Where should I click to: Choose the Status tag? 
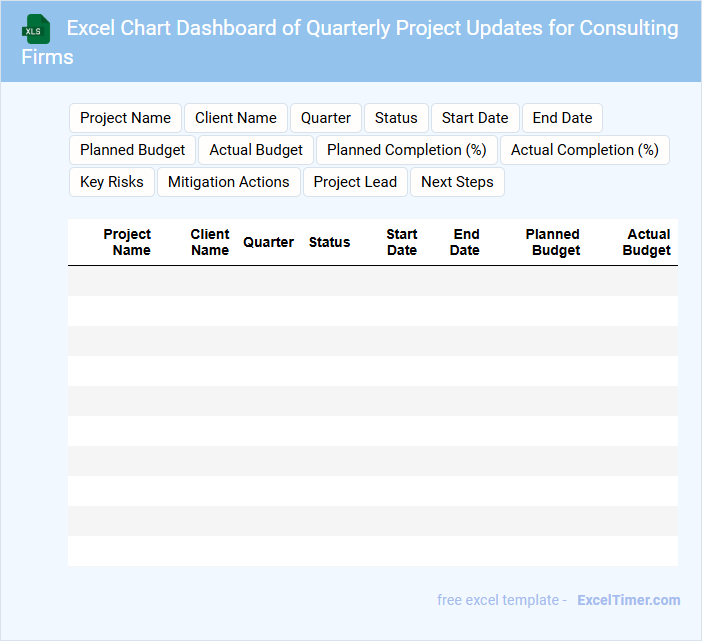click(396, 118)
